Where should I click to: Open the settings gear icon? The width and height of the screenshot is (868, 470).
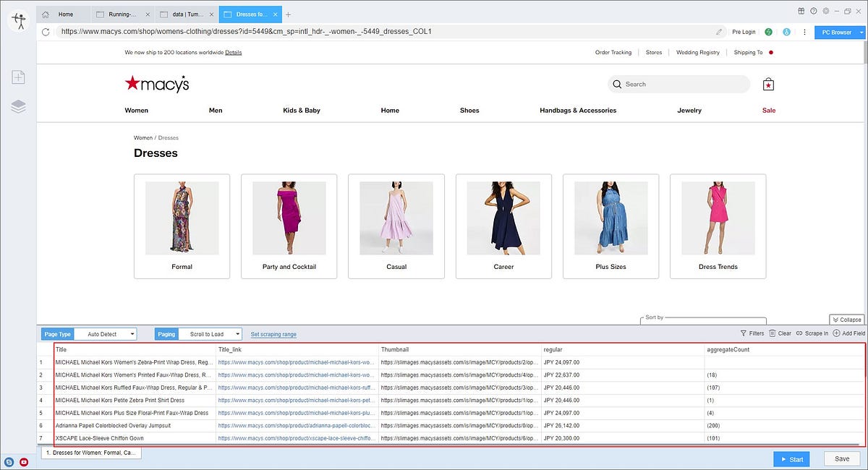pyautogui.click(x=825, y=11)
